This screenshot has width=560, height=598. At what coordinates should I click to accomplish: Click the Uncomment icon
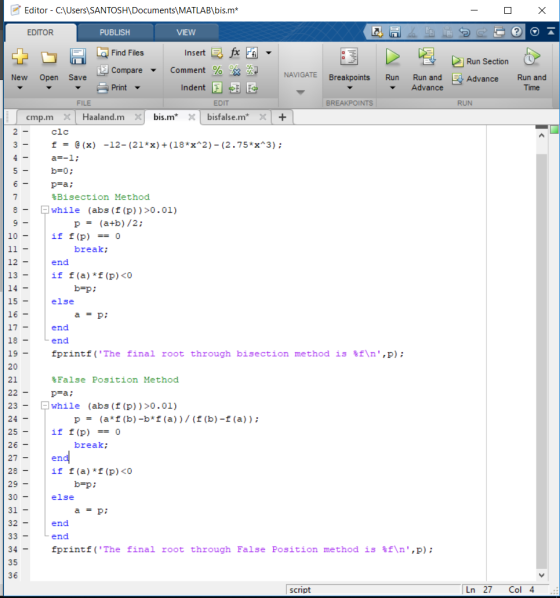point(234,70)
